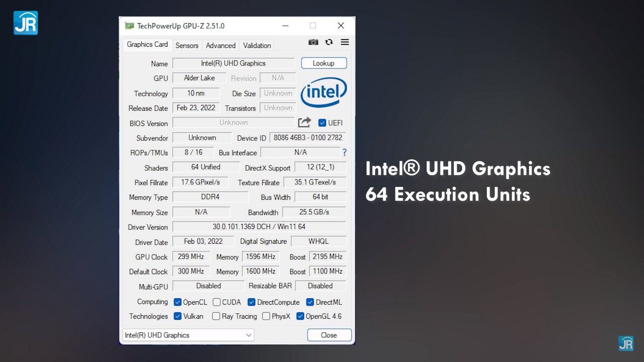Screen dimensions: 644x362
Task: Select the Validation tab
Action: 257,45
